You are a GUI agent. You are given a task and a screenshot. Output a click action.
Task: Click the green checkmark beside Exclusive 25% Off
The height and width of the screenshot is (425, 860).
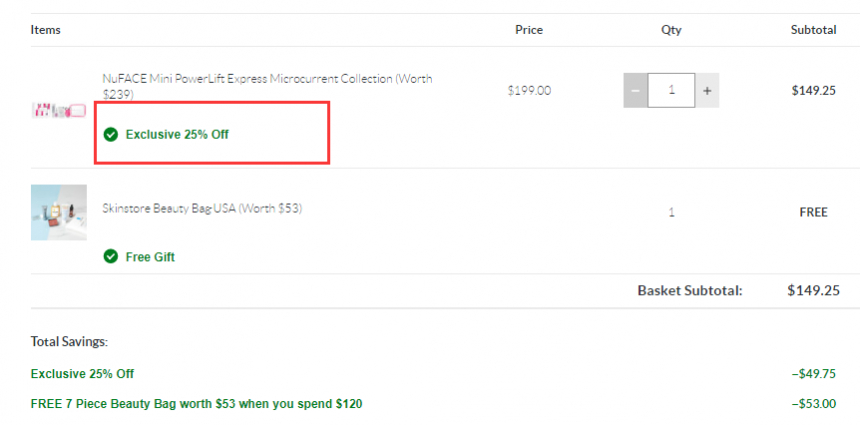click(x=111, y=134)
